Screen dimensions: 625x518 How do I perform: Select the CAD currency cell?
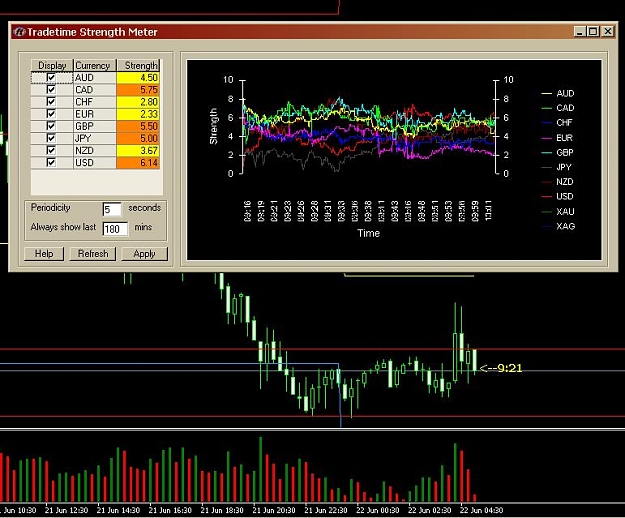[x=94, y=90]
